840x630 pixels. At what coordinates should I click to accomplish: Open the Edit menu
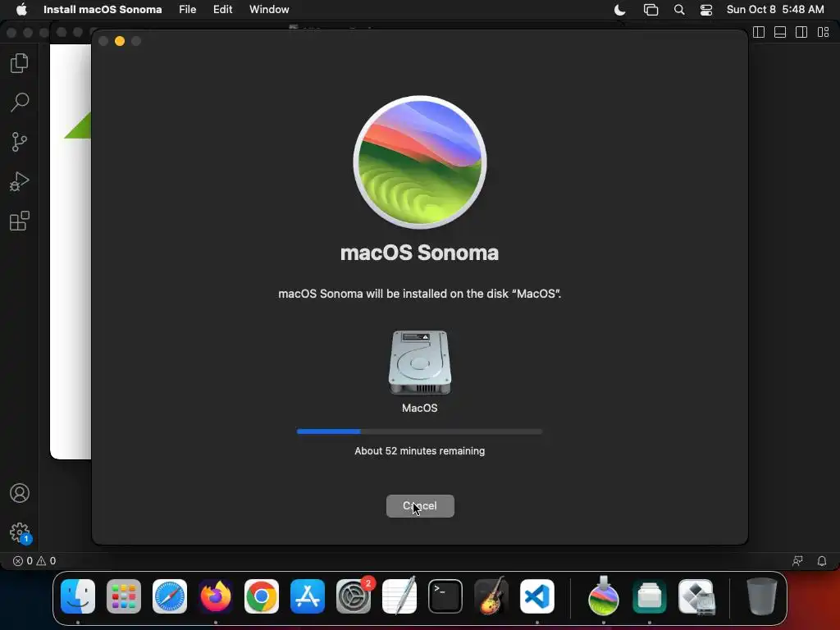(223, 9)
